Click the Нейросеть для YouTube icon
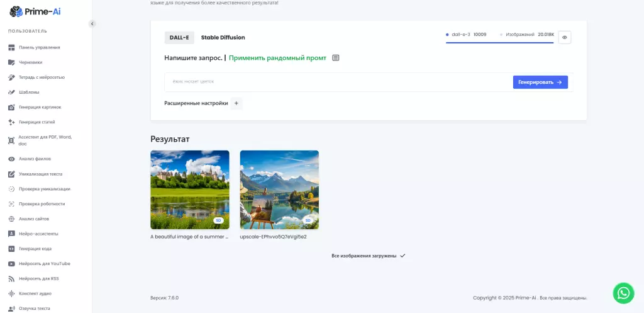Image resolution: width=644 pixels, height=313 pixels. [x=11, y=264]
